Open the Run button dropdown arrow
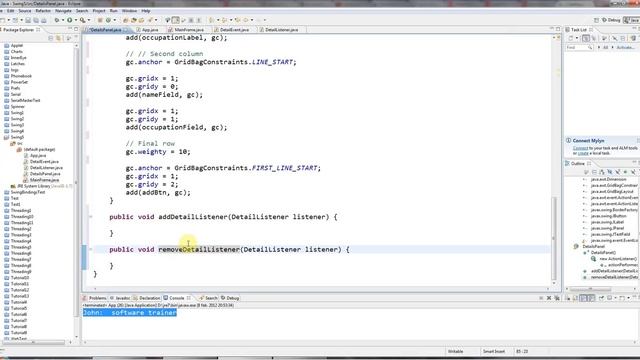The height and width of the screenshot is (360, 640). [x=76, y=20]
